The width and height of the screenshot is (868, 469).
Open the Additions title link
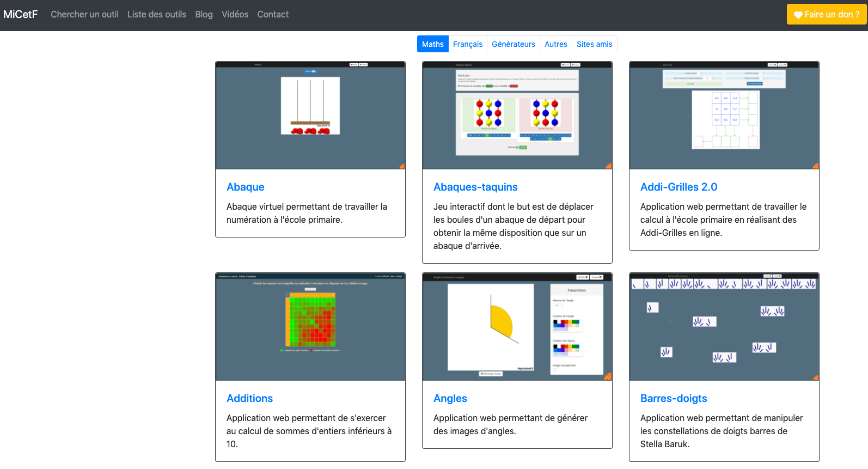249,398
